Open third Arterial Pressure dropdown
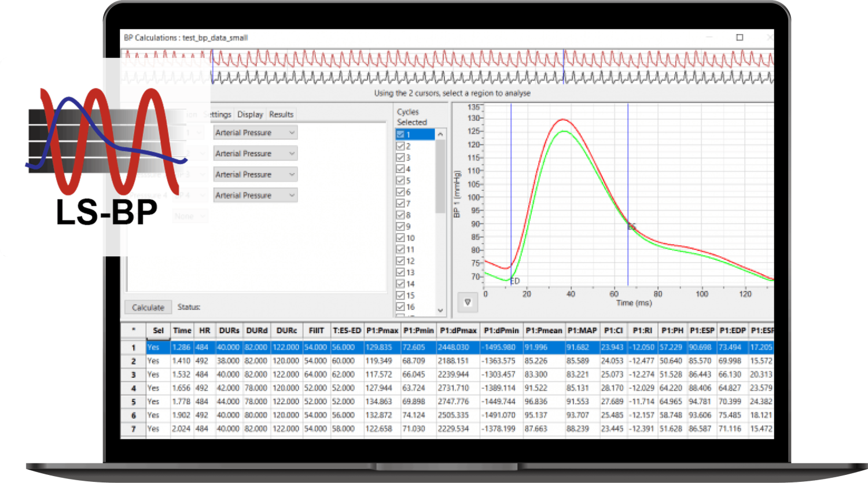The image size is (868, 483). tap(255, 174)
